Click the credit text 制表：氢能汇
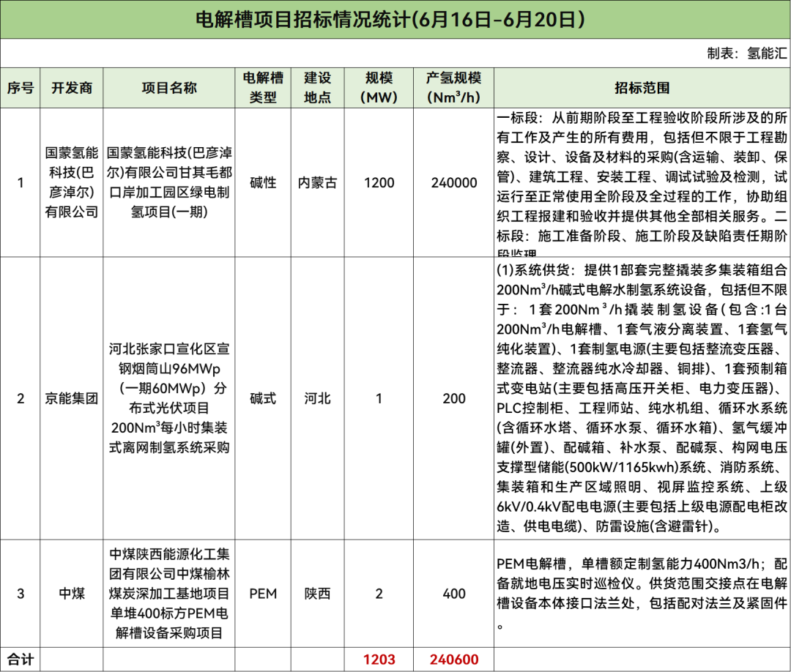The height and width of the screenshot is (672, 791). click(746, 53)
